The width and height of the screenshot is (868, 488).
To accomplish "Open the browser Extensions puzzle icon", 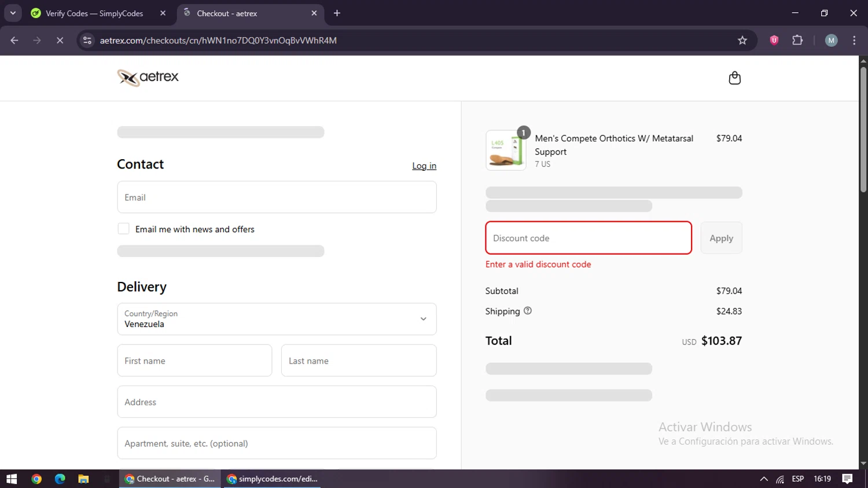I will [797, 41].
